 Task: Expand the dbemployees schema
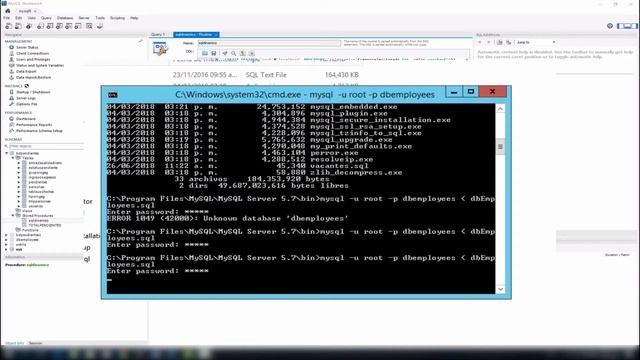pos(7,240)
